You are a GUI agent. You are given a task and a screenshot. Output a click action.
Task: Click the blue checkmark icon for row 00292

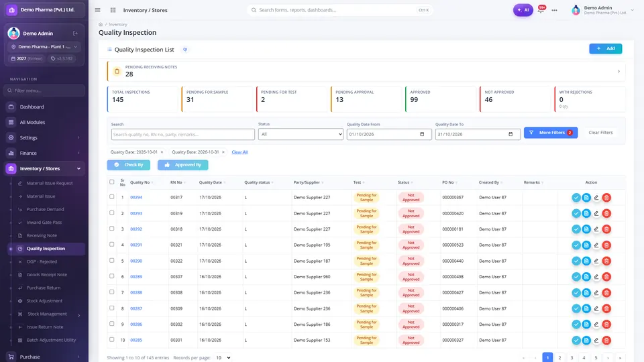[x=576, y=229]
